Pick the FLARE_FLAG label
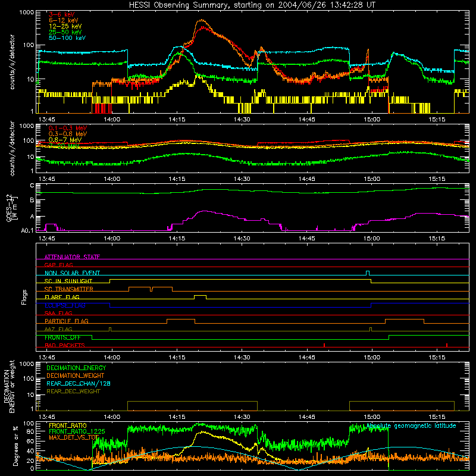 [62, 297]
